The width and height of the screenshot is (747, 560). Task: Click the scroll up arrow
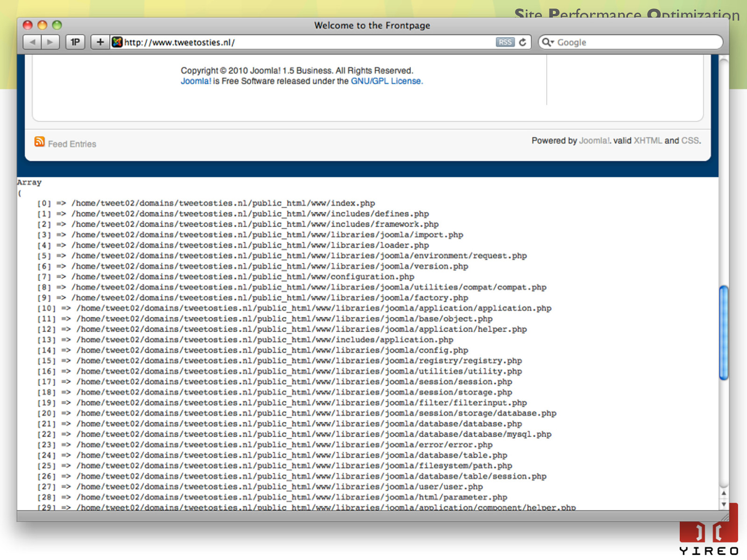click(724, 493)
